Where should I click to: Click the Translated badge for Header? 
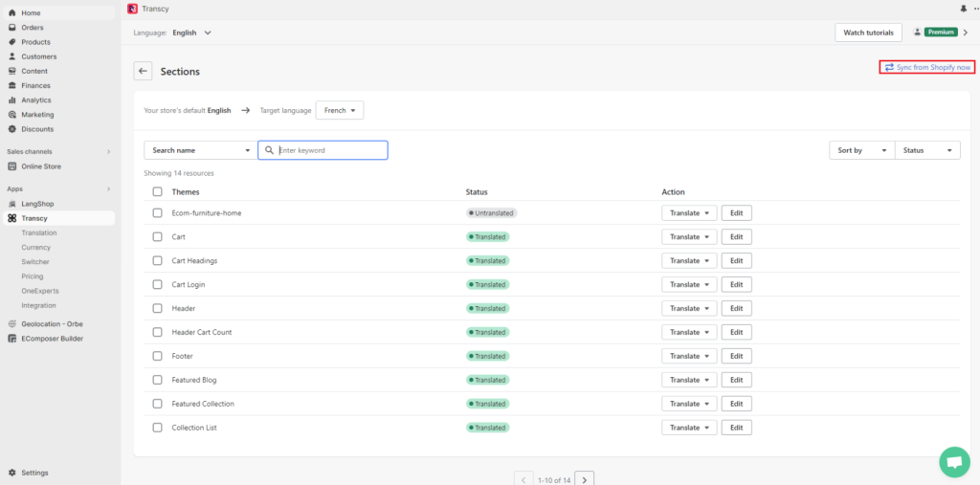click(x=487, y=308)
